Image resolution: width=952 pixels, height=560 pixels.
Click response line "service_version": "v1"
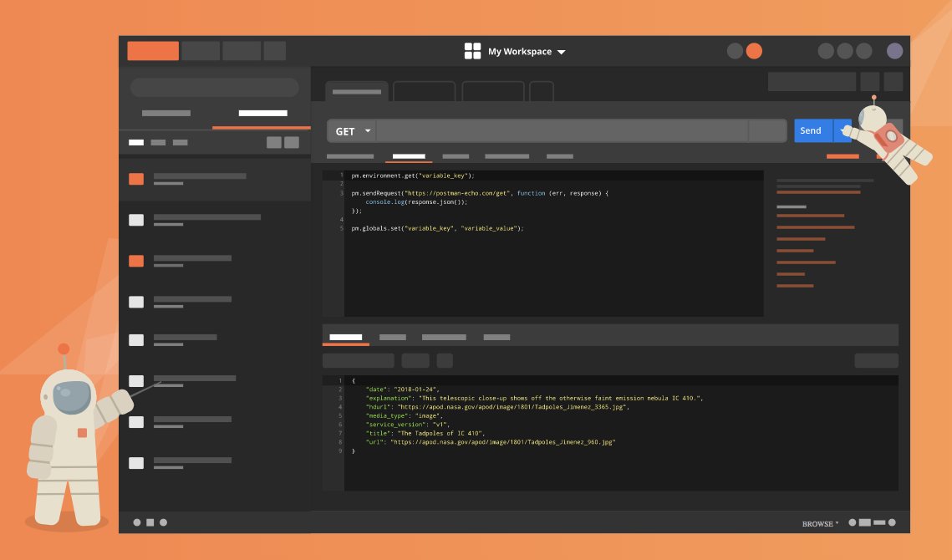tap(407, 425)
